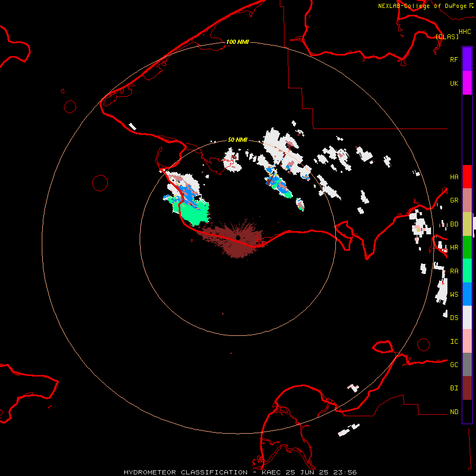Select the GR graupel color swatch
Viewport: 476px width, 476px height.
[467, 200]
